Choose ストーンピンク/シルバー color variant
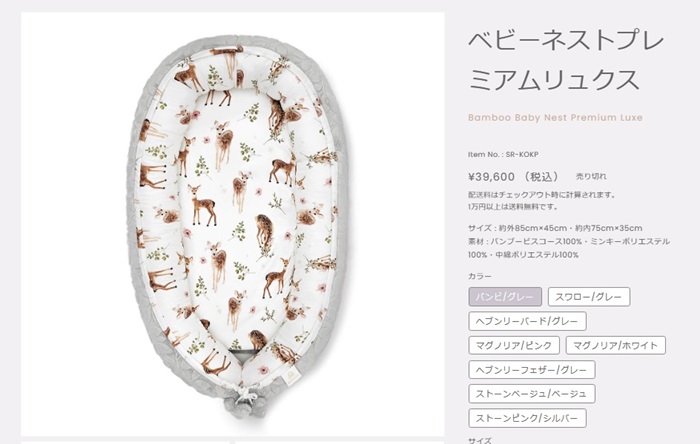 (527, 419)
